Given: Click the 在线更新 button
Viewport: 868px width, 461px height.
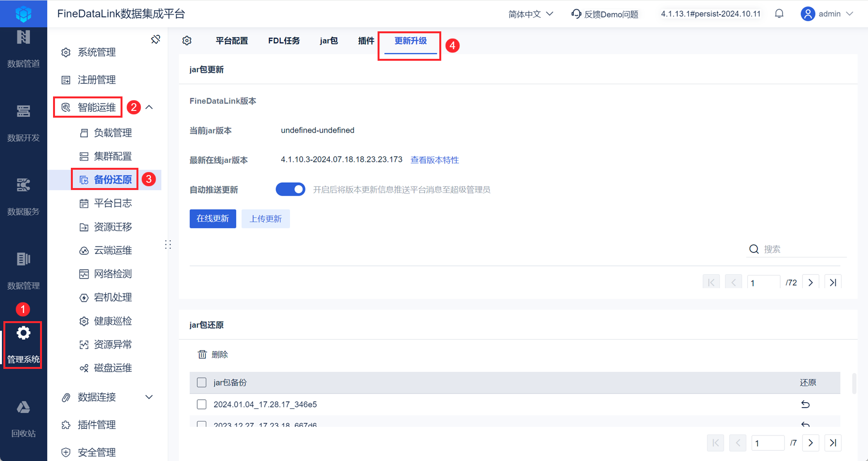Looking at the screenshot, I should point(213,218).
